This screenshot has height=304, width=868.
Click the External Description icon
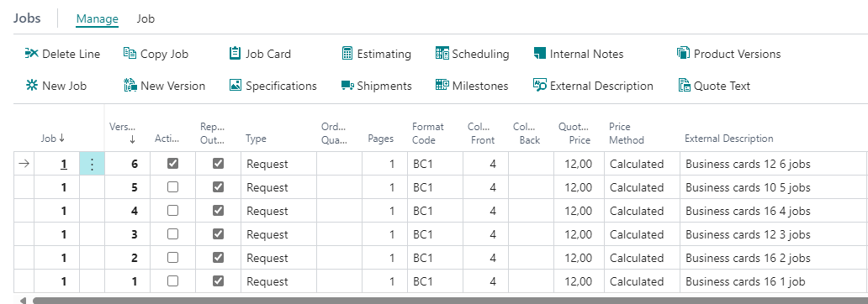pyautogui.click(x=540, y=86)
